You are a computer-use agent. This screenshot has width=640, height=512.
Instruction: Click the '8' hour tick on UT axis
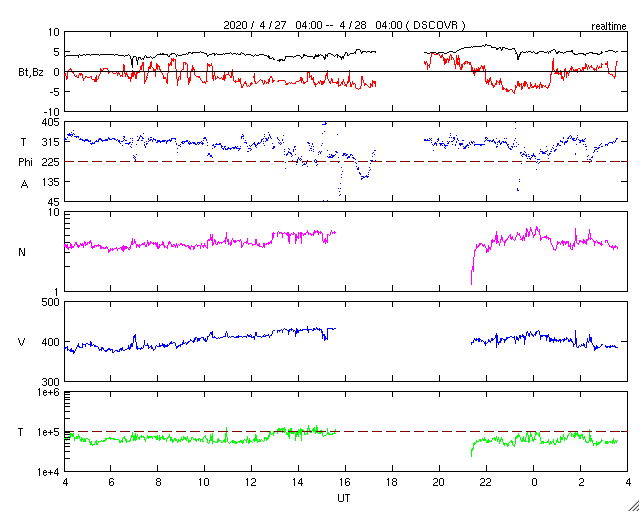point(158,482)
